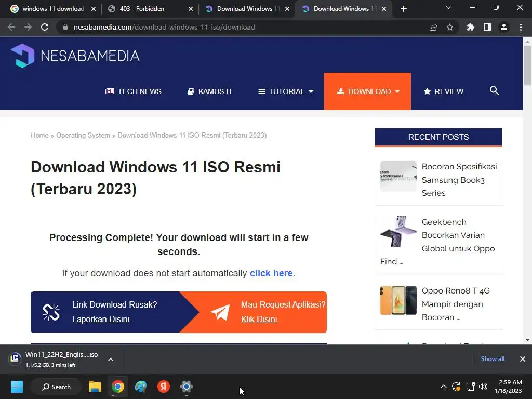Open the Chrome three-dot menu
The image size is (532, 399).
(521, 27)
